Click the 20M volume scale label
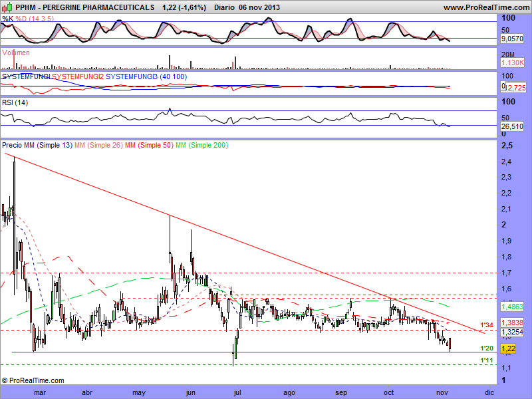The width and height of the screenshot is (532, 399). pos(508,55)
